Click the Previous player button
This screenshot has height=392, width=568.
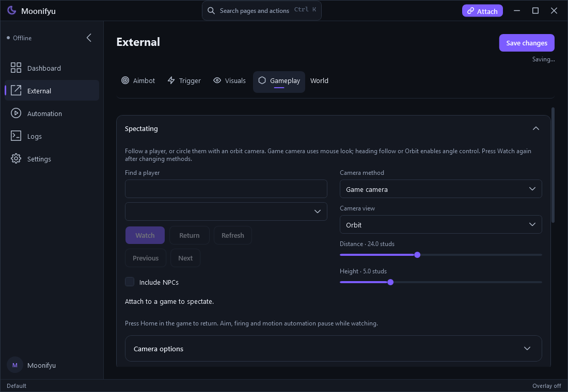(x=146, y=258)
